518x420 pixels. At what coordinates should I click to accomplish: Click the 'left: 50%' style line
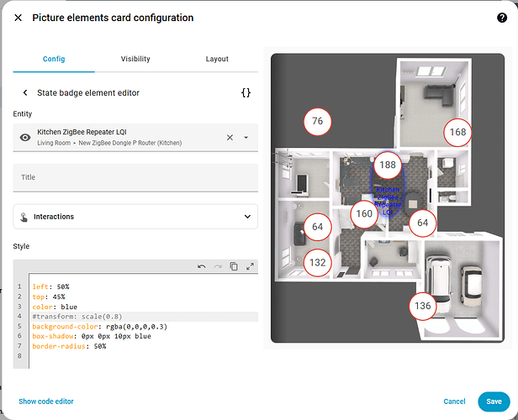50,286
